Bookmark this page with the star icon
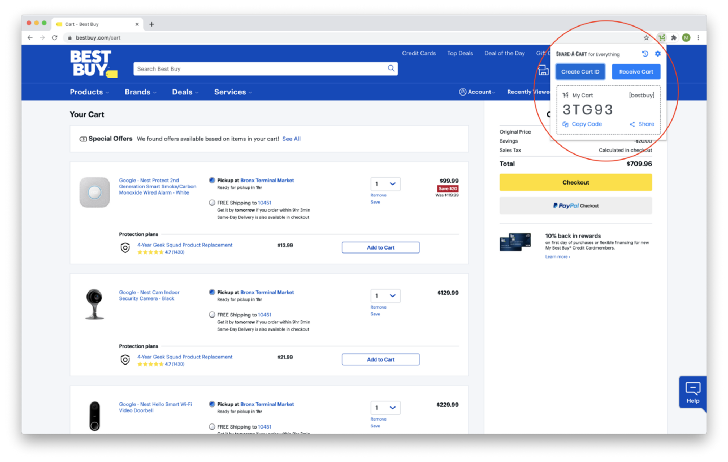The width and height of the screenshot is (728, 462). coord(646,38)
